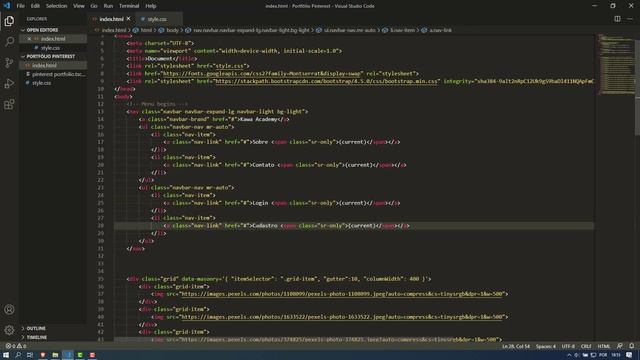Viewport: 640px width, 360px height.
Task: Open the notifications bell in status bar
Action: pos(631,346)
